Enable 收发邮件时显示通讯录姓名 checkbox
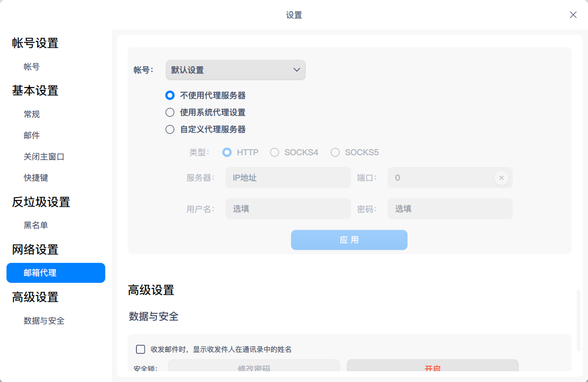588x382 pixels. pos(140,349)
